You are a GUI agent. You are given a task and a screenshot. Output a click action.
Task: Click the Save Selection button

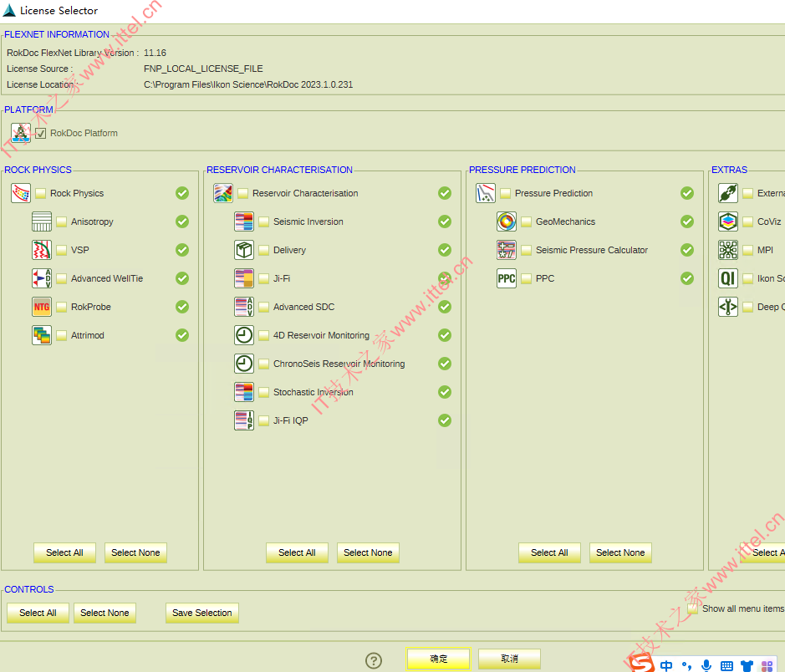coord(202,613)
